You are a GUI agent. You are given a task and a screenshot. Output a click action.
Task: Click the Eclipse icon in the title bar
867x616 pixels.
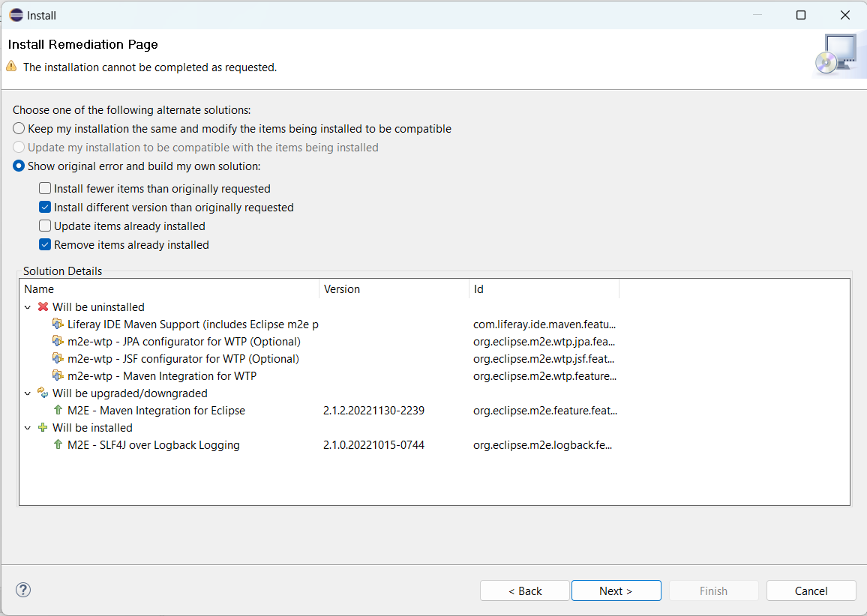click(16, 15)
